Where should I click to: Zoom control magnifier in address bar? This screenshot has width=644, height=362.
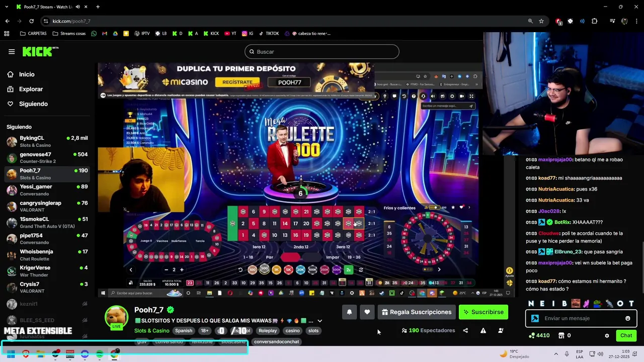click(530, 21)
